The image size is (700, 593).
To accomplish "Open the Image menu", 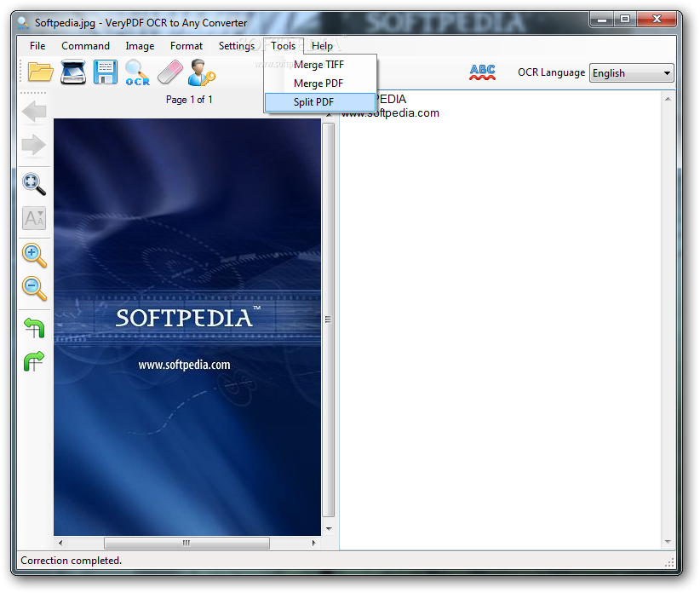I will tap(140, 46).
